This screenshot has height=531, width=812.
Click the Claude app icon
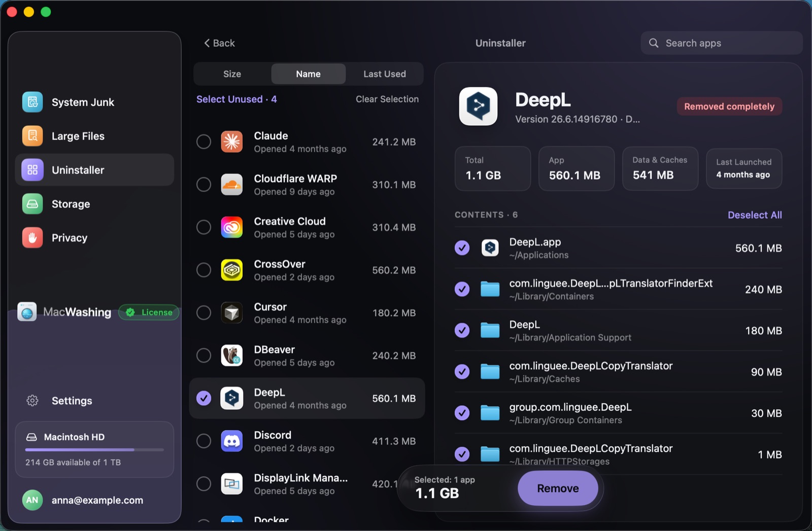(x=232, y=142)
